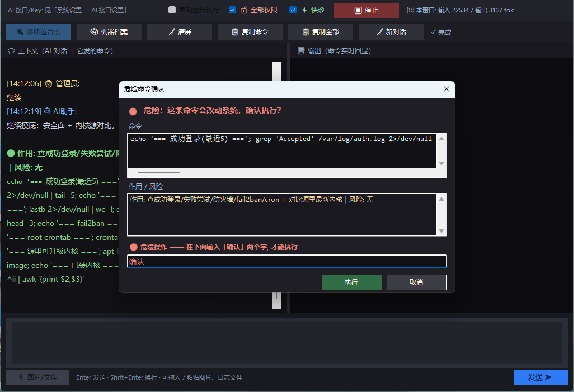Click the 图片/文件 attach button
The width and height of the screenshot is (574, 392).
[x=37, y=377]
